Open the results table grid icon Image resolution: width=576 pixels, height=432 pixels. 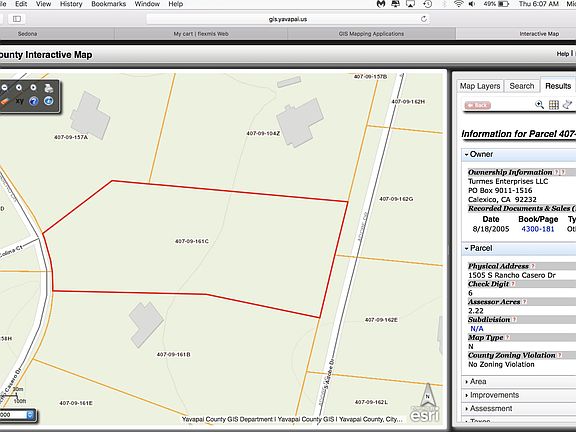pyautogui.click(x=554, y=105)
